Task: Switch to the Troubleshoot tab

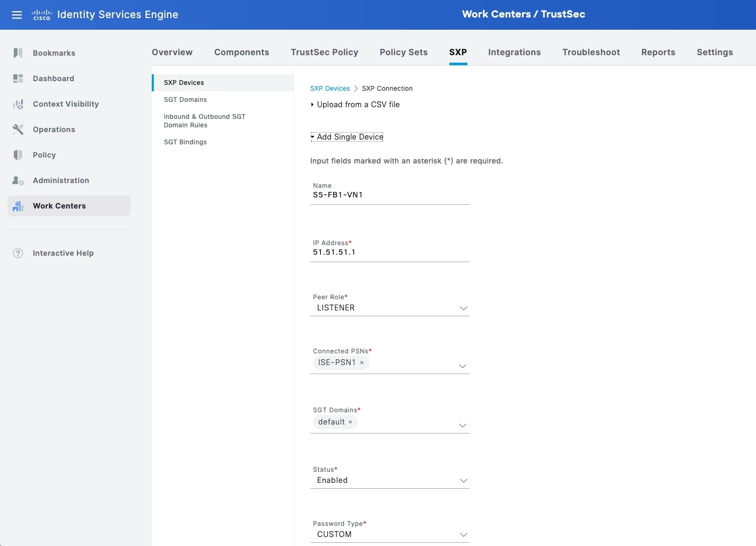Action: pos(591,52)
